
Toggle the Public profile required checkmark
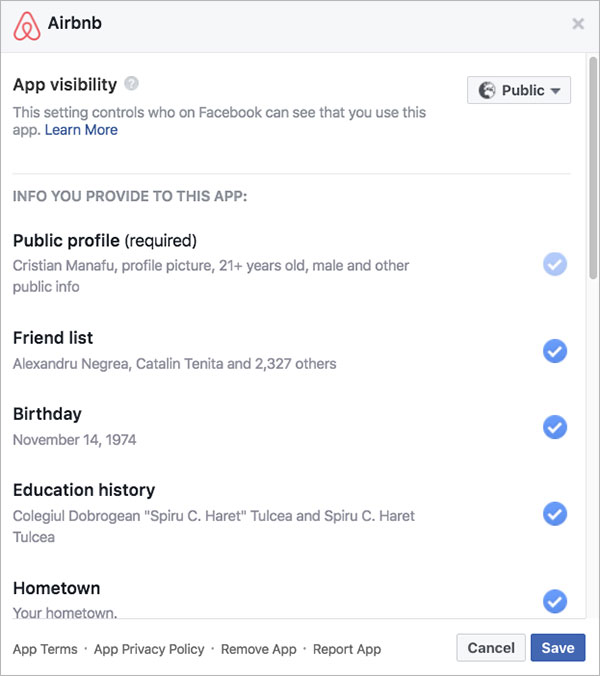tap(555, 264)
